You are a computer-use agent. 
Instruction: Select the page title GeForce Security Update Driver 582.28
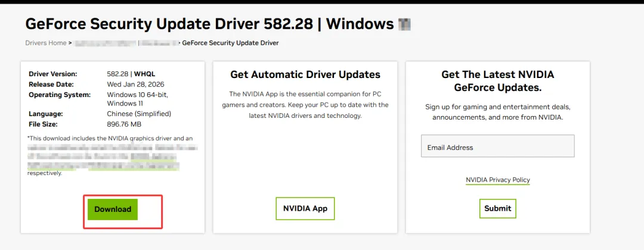point(169,24)
